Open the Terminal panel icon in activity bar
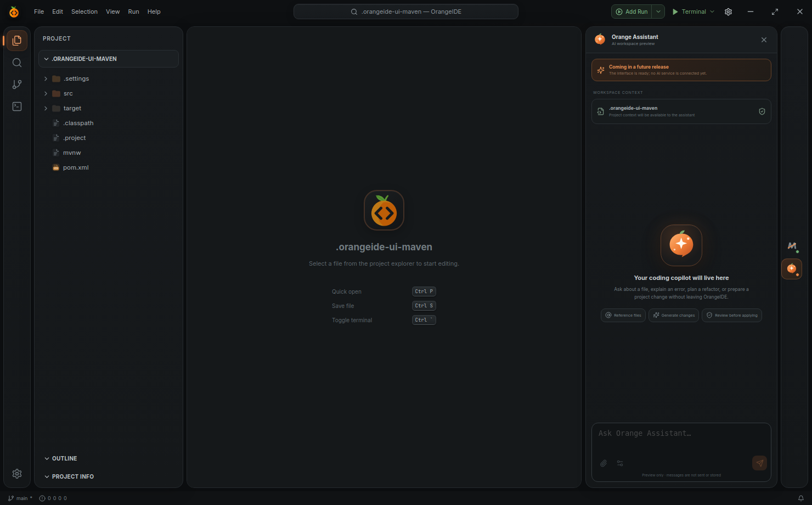 coord(17,106)
